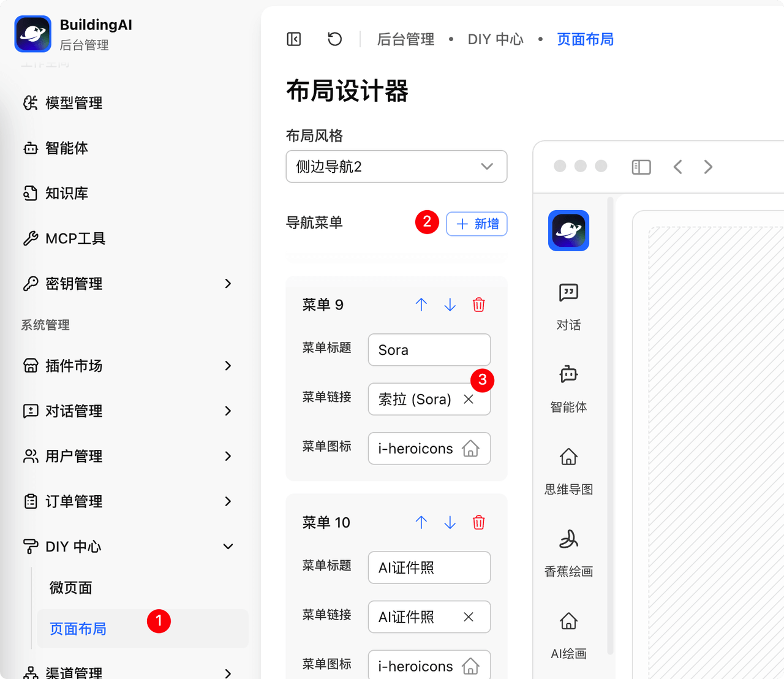The width and height of the screenshot is (784, 679).
Task: Open the 布局风格 dropdown showing 侧边导航2
Action: click(396, 166)
